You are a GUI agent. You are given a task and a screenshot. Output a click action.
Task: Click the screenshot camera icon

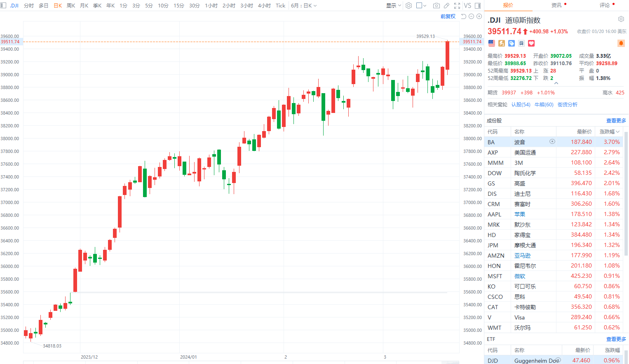(436, 6)
